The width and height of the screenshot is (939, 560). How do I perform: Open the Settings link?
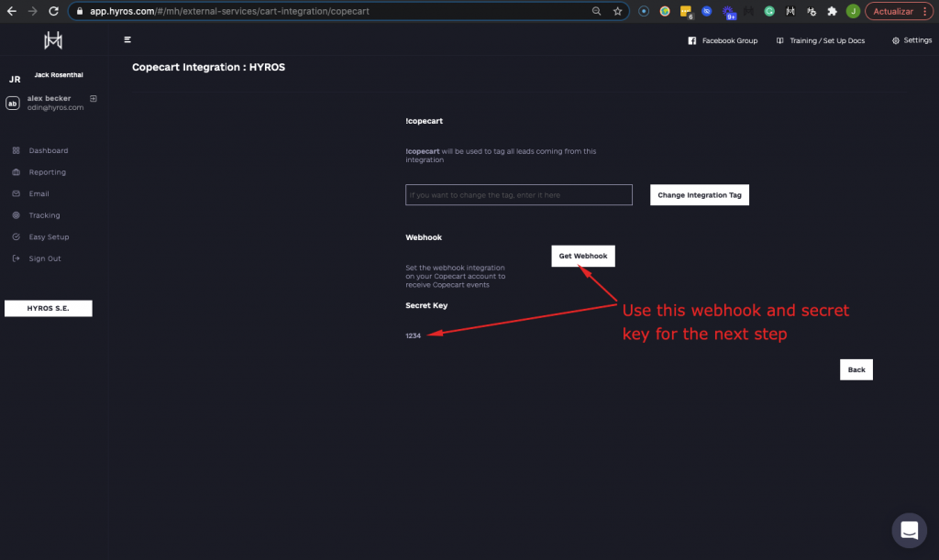pyautogui.click(x=917, y=40)
